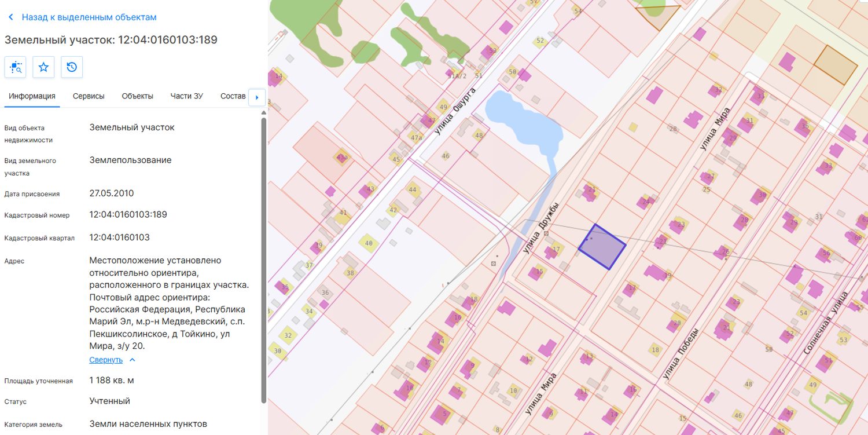
Task: Click the back chevron arrow icon
Action: (10, 17)
